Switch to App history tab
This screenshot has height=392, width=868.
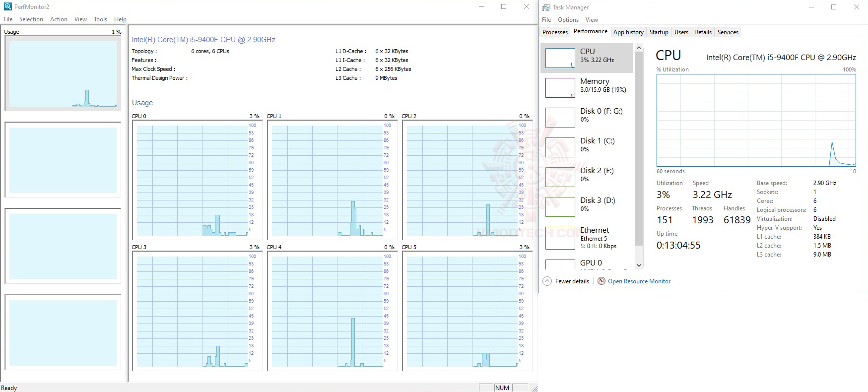pyautogui.click(x=628, y=32)
